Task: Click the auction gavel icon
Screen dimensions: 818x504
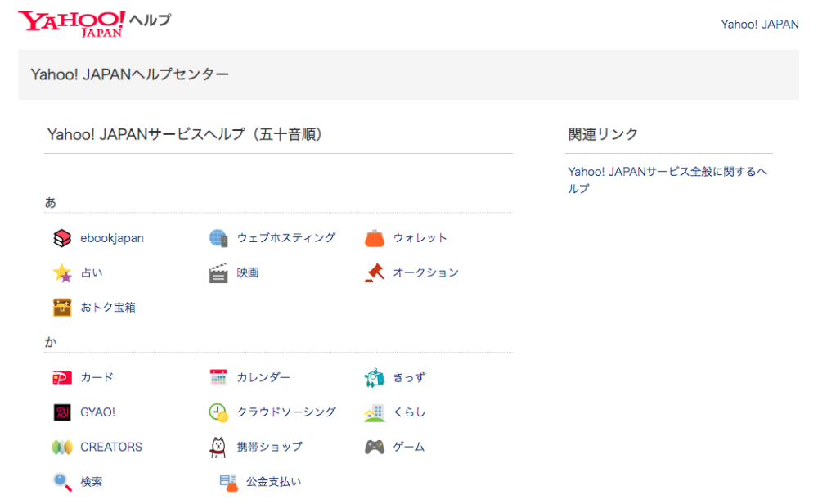Action: pos(375,273)
